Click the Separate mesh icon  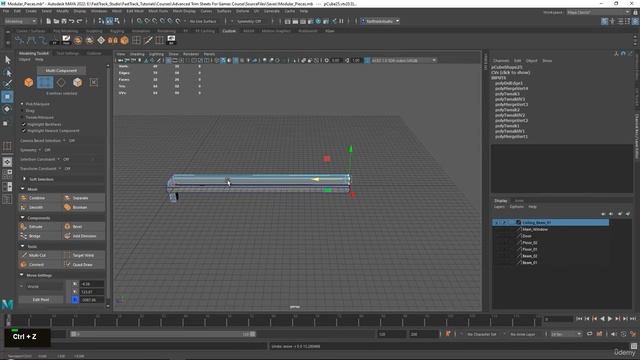click(67, 198)
